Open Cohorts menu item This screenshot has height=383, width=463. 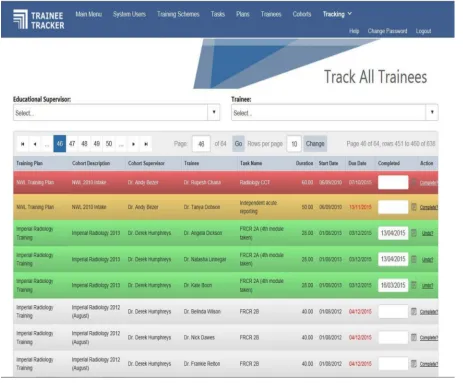click(x=302, y=14)
